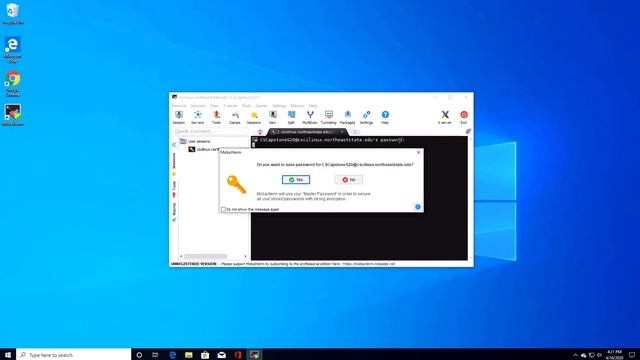Click the sessions panel scroll left arrow

[181, 256]
